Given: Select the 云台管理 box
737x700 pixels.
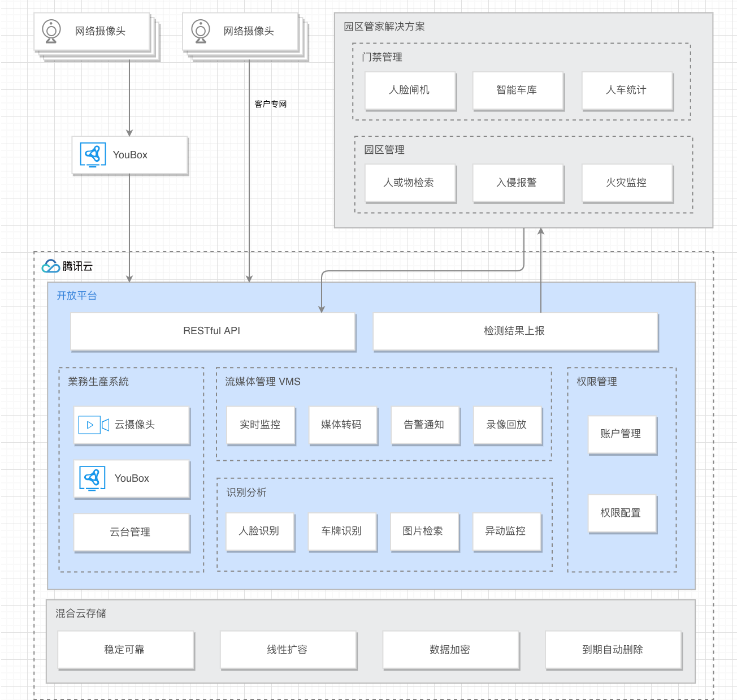Looking at the screenshot, I should [x=131, y=532].
